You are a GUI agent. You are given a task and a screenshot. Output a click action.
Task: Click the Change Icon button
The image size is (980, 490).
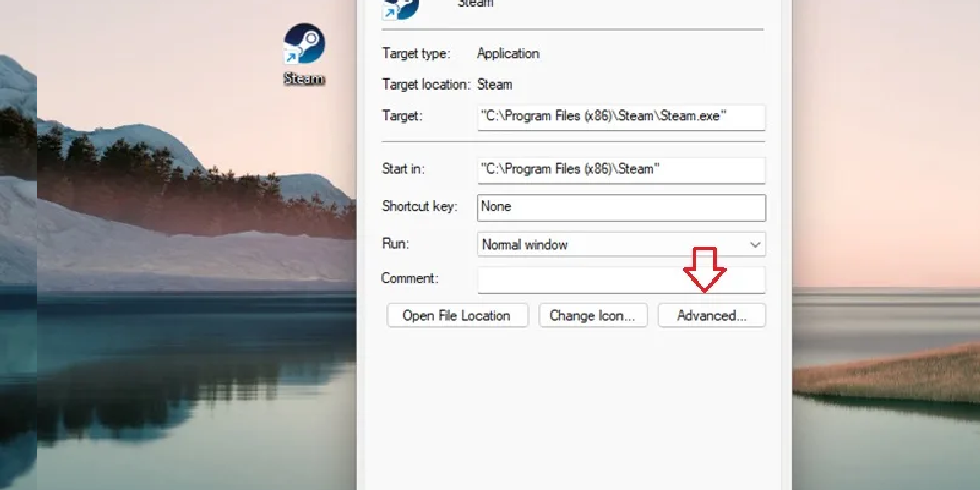pyautogui.click(x=593, y=316)
